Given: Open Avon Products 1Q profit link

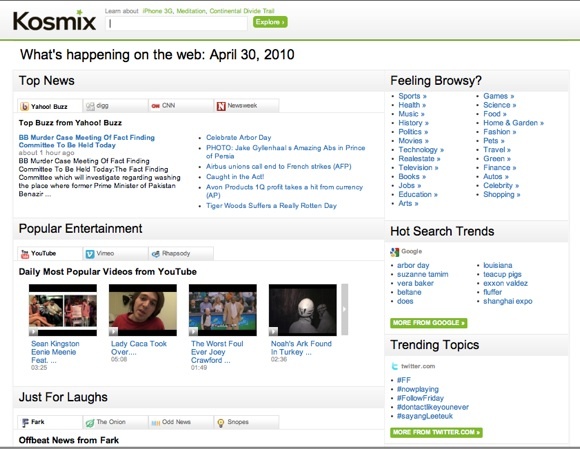Looking at the screenshot, I should pos(284,191).
